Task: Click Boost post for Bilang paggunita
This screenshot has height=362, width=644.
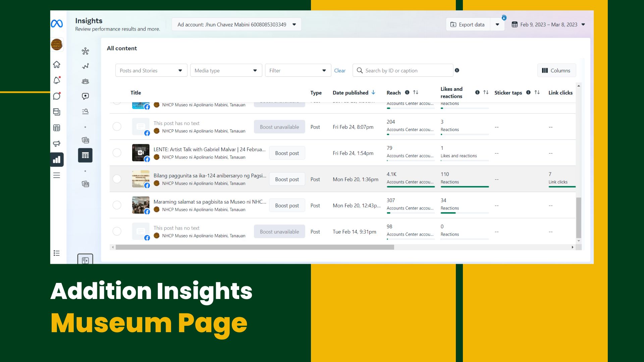Action: [x=287, y=179]
